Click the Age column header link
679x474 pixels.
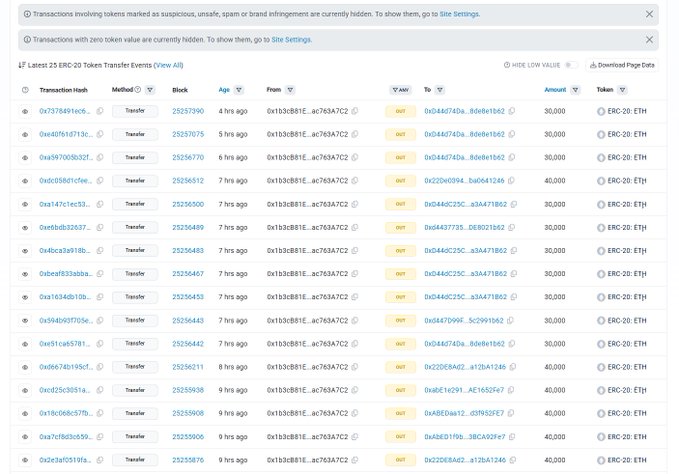(x=224, y=90)
